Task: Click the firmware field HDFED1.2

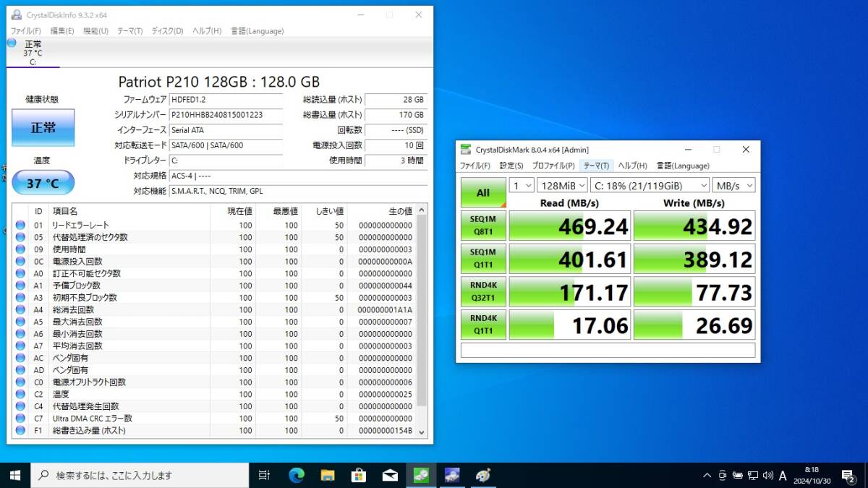Action: click(x=226, y=100)
